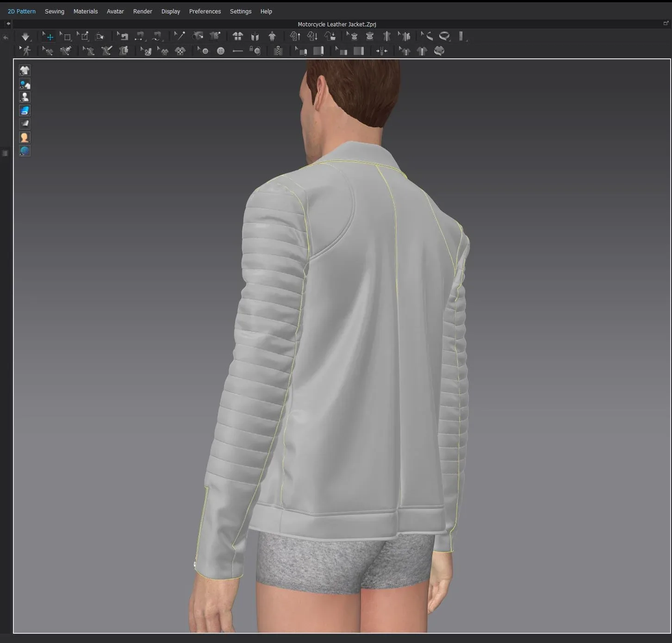Click the Reset 2D Arrangement garment icon
The image size is (672, 643).
point(237,36)
